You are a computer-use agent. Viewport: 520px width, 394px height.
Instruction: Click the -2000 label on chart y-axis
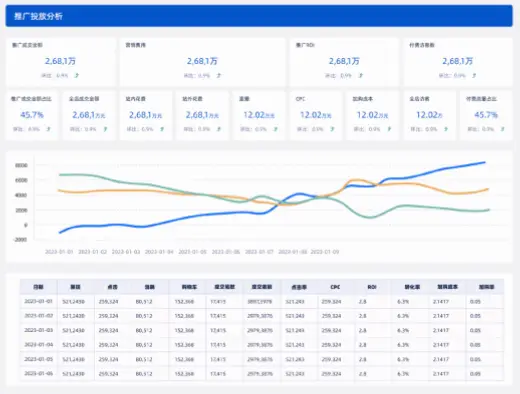(20, 239)
